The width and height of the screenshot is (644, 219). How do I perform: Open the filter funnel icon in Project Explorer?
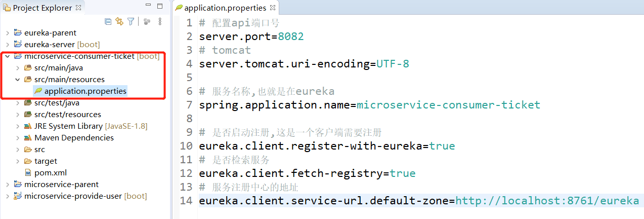click(131, 21)
